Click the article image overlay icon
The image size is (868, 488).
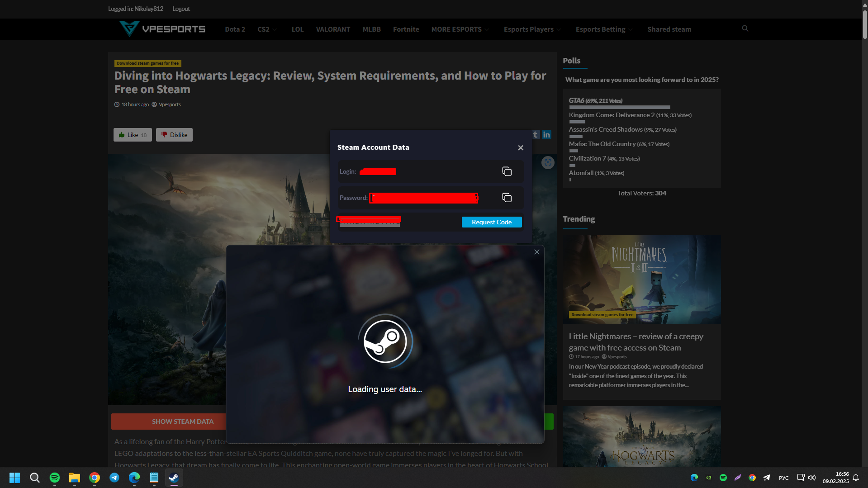pos(548,163)
